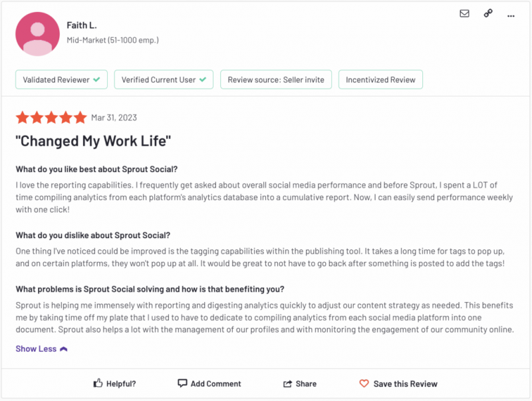Click the Verified Current User badge

[164, 80]
